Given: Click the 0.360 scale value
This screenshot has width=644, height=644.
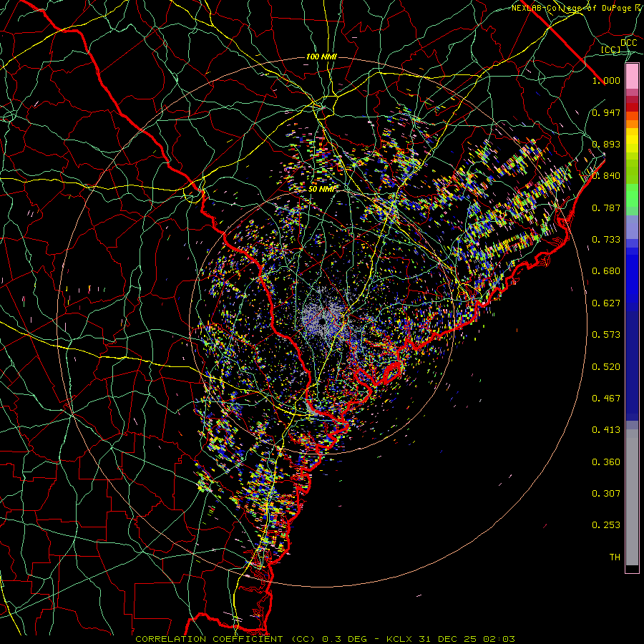Looking at the screenshot, I should (606, 462).
